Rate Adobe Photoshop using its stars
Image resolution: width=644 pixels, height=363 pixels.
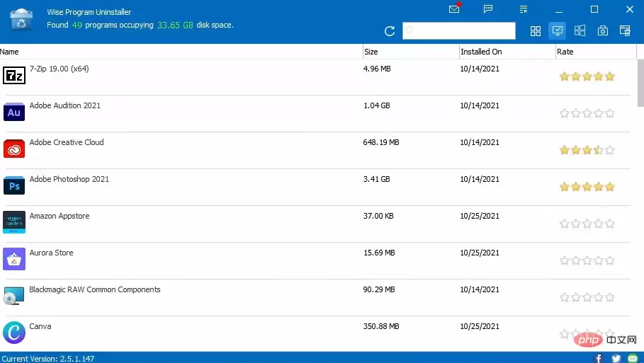point(587,187)
